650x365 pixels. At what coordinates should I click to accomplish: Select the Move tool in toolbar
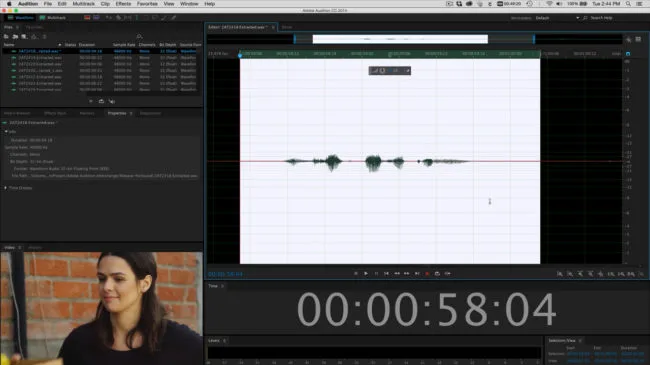109,18
